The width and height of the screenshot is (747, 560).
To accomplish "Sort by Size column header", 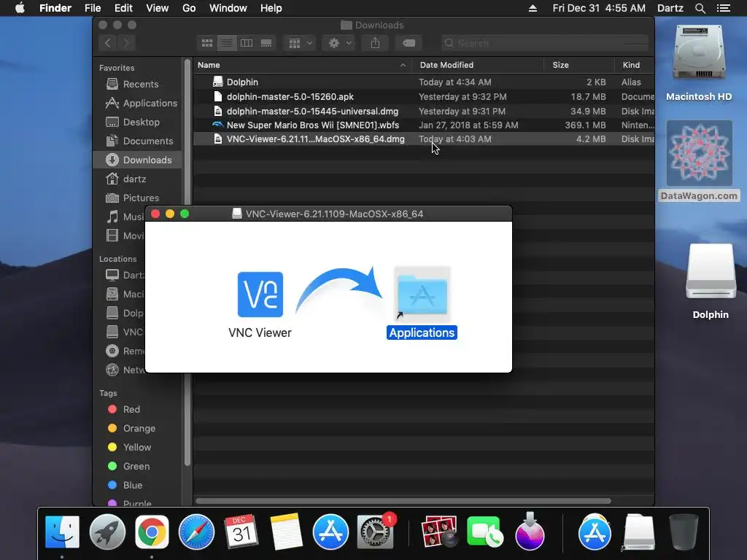I will [578, 65].
